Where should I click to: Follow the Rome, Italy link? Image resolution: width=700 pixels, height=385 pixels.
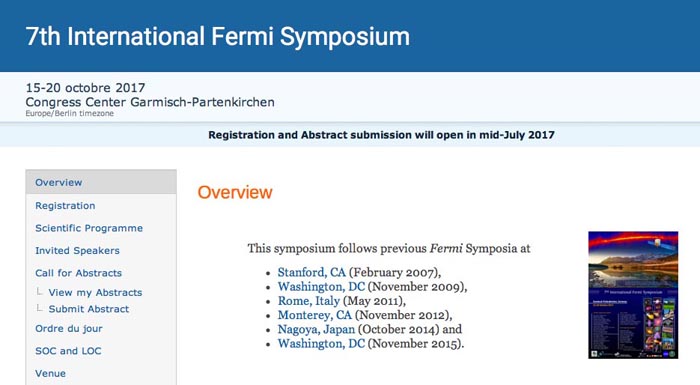point(308,301)
